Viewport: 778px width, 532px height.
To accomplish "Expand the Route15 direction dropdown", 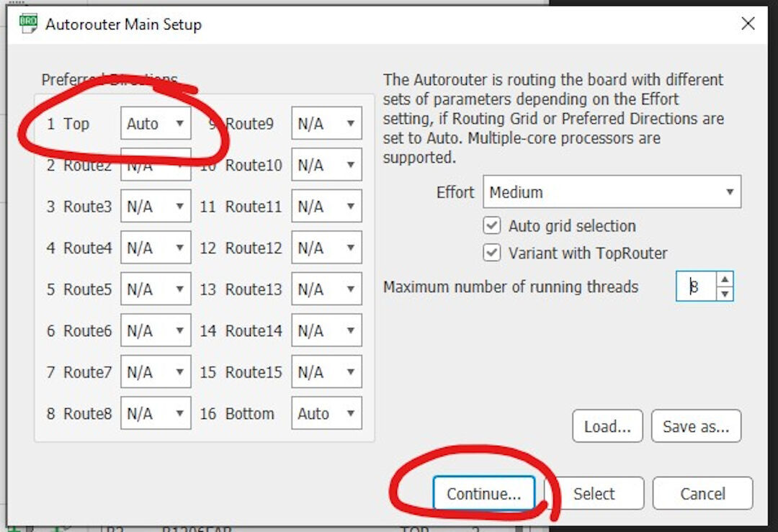I will tap(326, 372).
